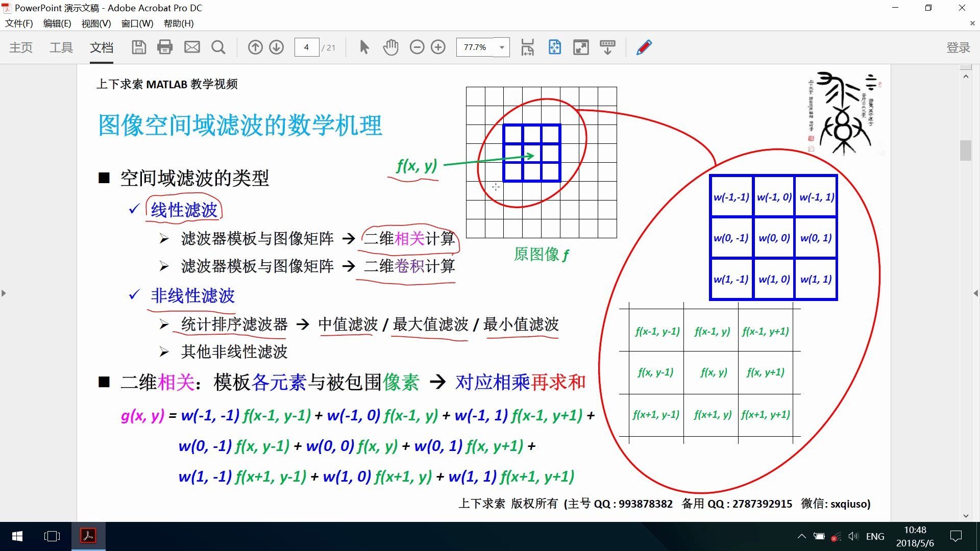Click the Print icon
This screenshot has height=551, width=980.
(x=164, y=47)
